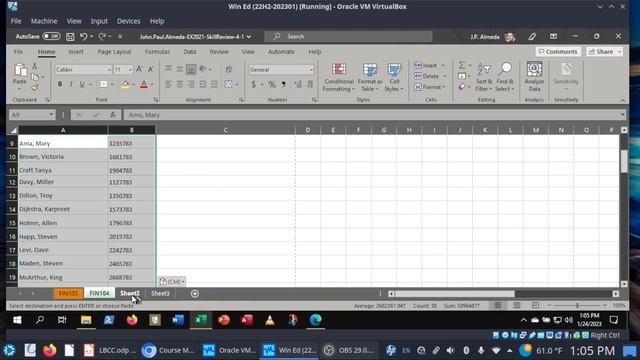Click the Search box in title bar
640x360 pixels.
click(x=348, y=37)
